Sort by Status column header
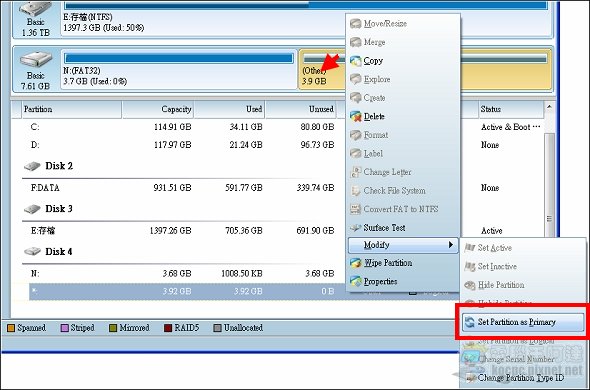 (511, 110)
